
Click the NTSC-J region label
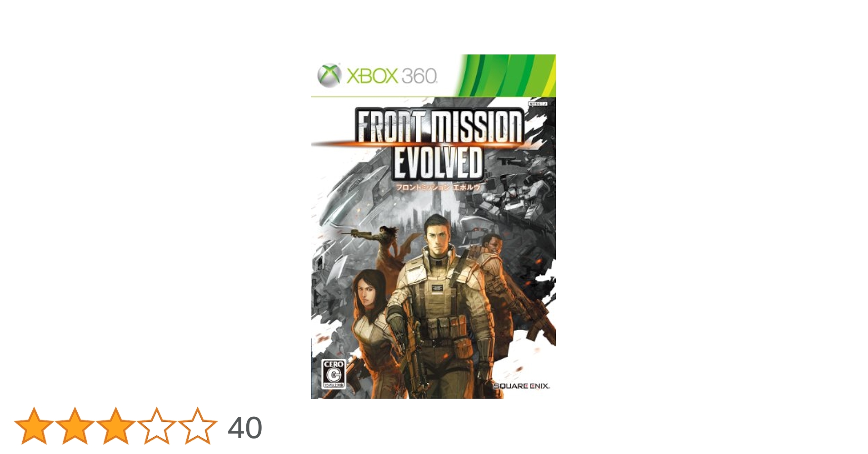click(537, 104)
